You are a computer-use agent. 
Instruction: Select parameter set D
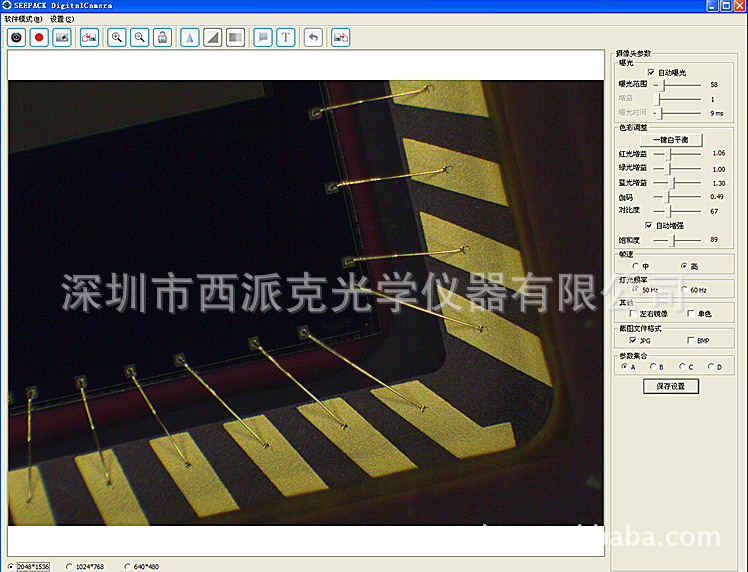711,366
